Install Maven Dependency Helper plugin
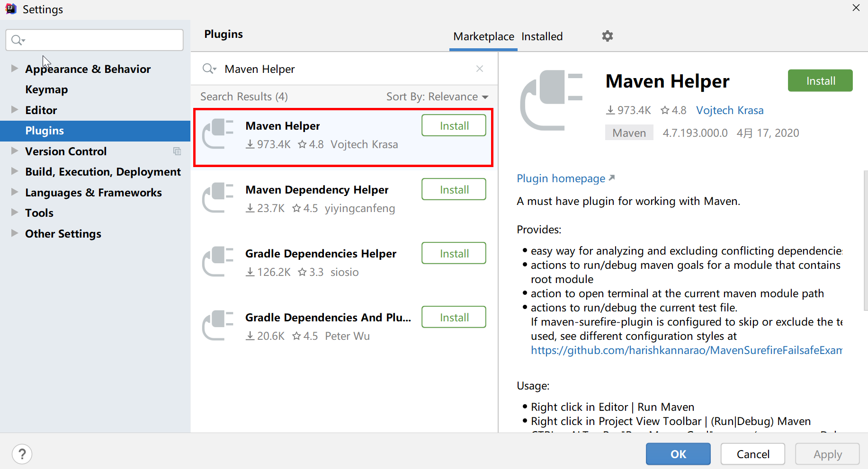The image size is (868, 469). click(454, 189)
